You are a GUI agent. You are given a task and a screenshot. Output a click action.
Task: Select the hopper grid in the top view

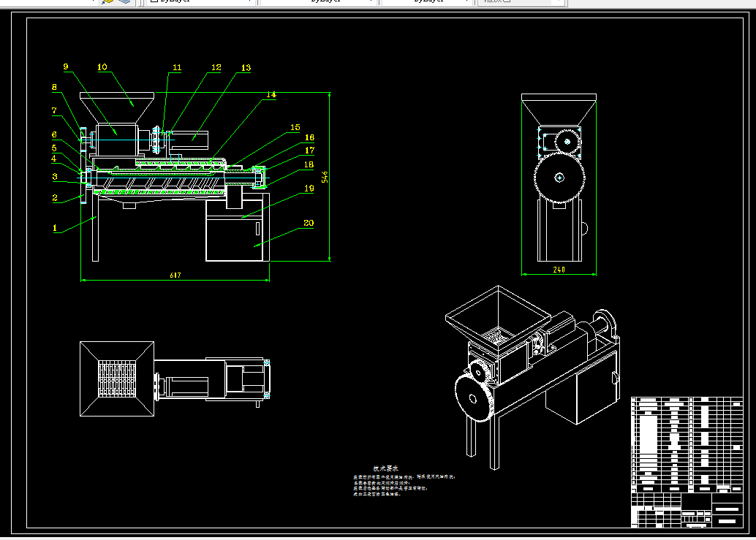coord(117,379)
